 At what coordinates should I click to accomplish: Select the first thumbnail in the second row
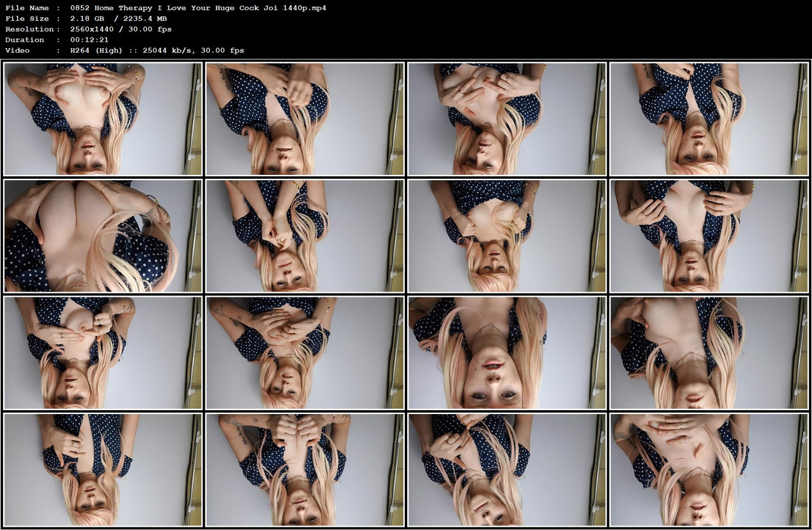tap(103, 235)
